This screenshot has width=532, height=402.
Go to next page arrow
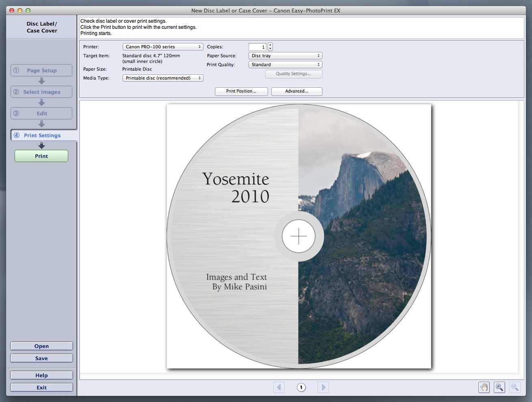(x=323, y=387)
